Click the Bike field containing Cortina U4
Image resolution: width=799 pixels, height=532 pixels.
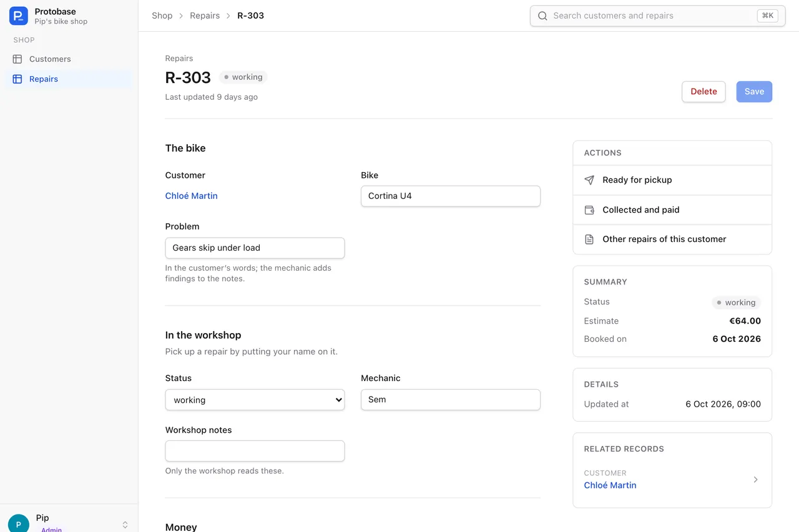[451, 196]
